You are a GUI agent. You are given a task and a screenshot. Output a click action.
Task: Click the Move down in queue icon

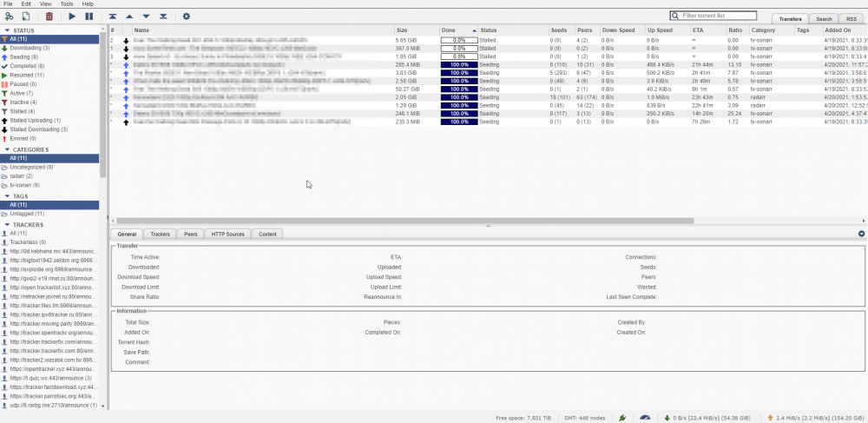pyautogui.click(x=146, y=17)
